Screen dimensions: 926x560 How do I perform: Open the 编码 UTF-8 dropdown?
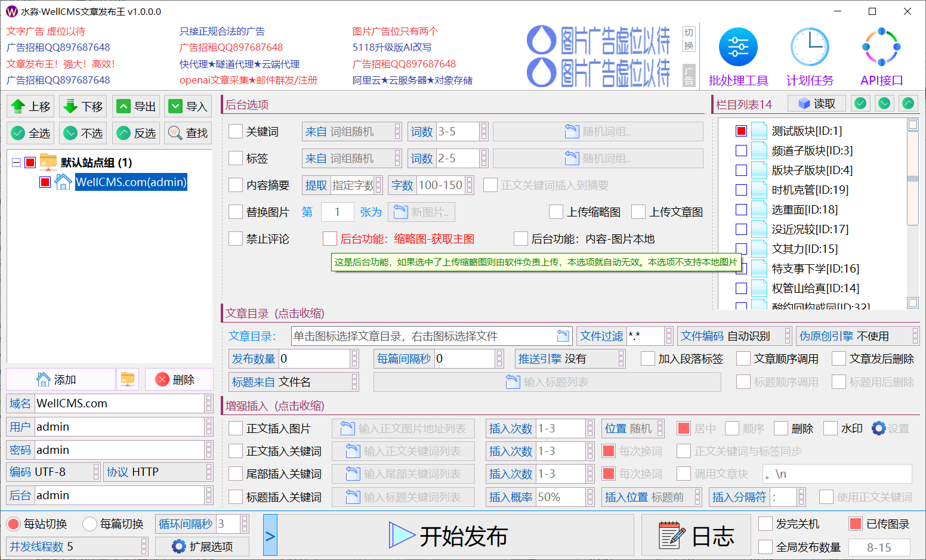53,472
